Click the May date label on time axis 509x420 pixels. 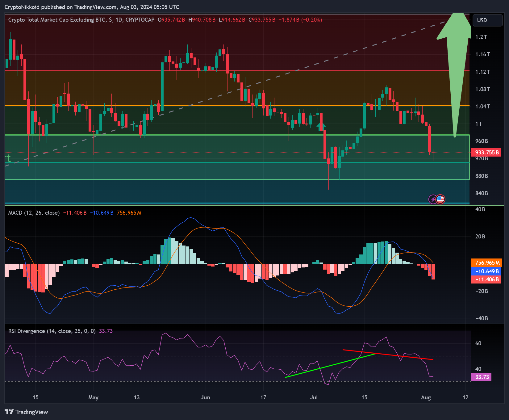tap(93, 397)
